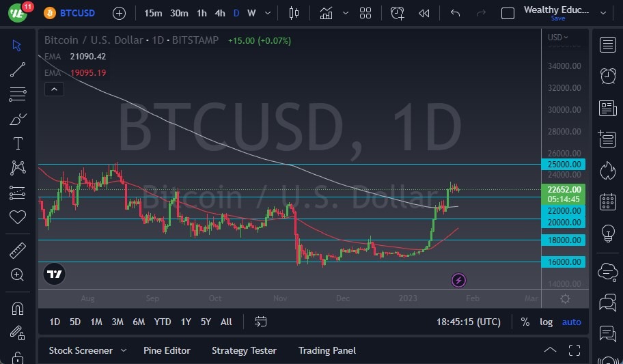
Task: Select the trend line drawing tool
Action: (18, 70)
